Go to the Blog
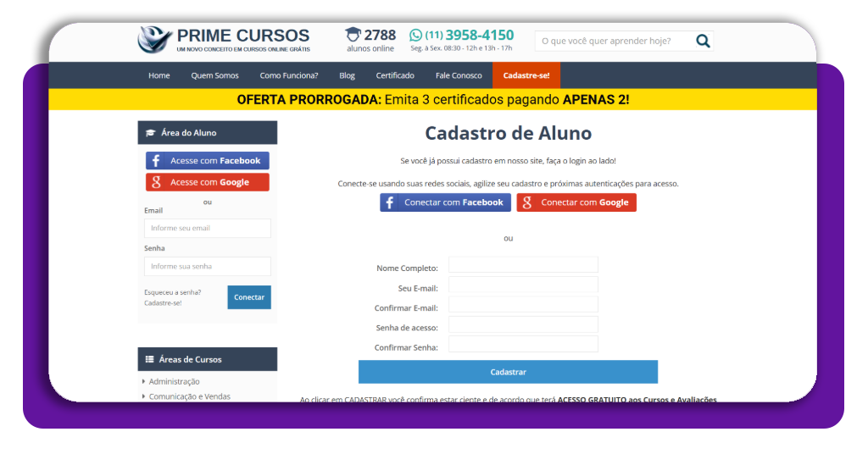 click(x=347, y=75)
